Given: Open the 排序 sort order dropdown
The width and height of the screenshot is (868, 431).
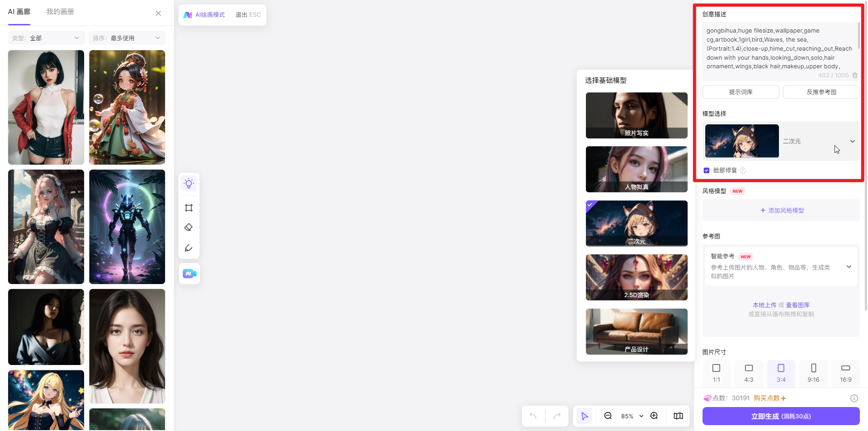Looking at the screenshot, I should coord(127,38).
